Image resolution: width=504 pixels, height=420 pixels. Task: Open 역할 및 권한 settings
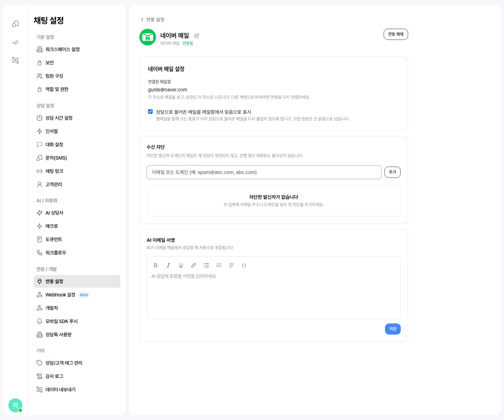(77, 89)
